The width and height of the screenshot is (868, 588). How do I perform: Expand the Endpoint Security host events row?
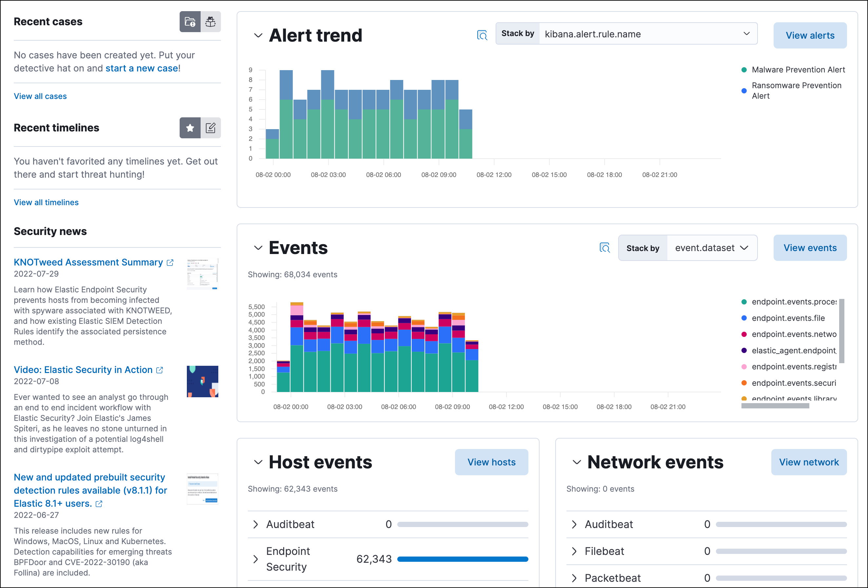(x=255, y=559)
